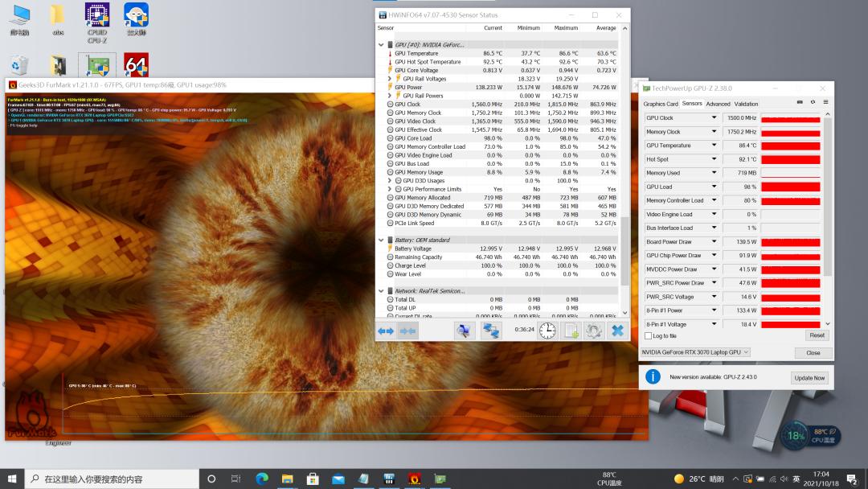Open the GPU Temperature sensor dropdown arrow
Viewport: 868px width, 489px height.
[x=713, y=146]
